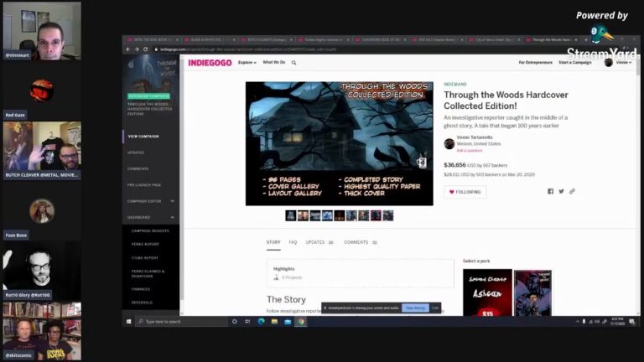Open the Explore dropdown menu
The width and height of the screenshot is (644, 362).
click(247, 63)
